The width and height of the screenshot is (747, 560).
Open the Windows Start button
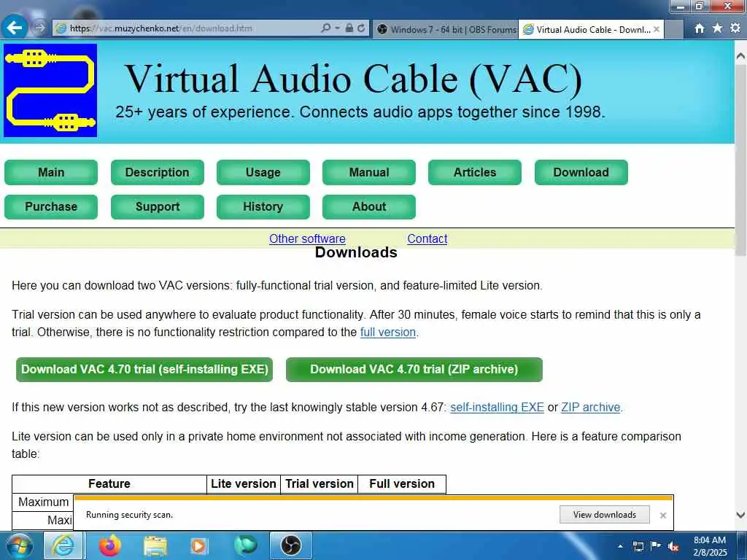coord(20,545)
